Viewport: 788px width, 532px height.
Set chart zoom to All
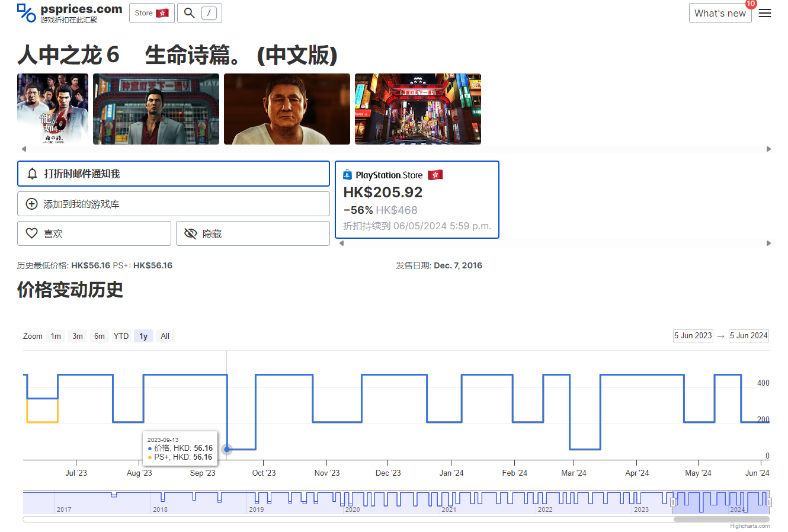tap(165, 336)
